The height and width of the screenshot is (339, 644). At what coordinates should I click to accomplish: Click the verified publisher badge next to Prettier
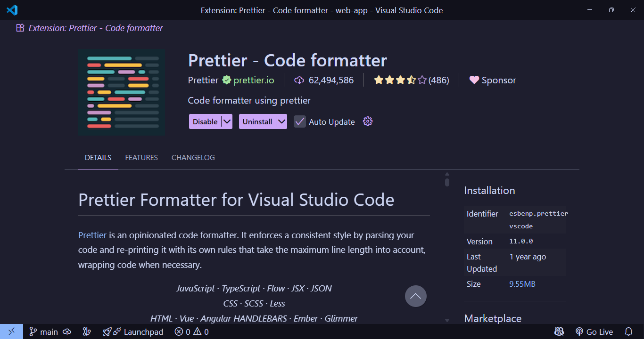point(226,80)
